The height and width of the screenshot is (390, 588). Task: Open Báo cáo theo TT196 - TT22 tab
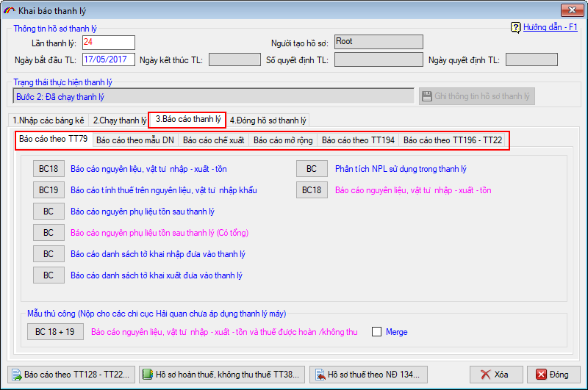coord(453,140)
